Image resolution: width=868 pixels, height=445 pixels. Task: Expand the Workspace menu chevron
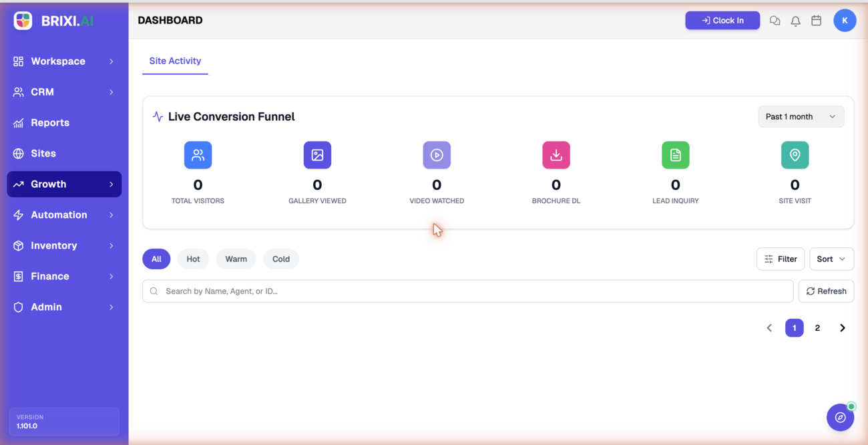pos(112,61)
